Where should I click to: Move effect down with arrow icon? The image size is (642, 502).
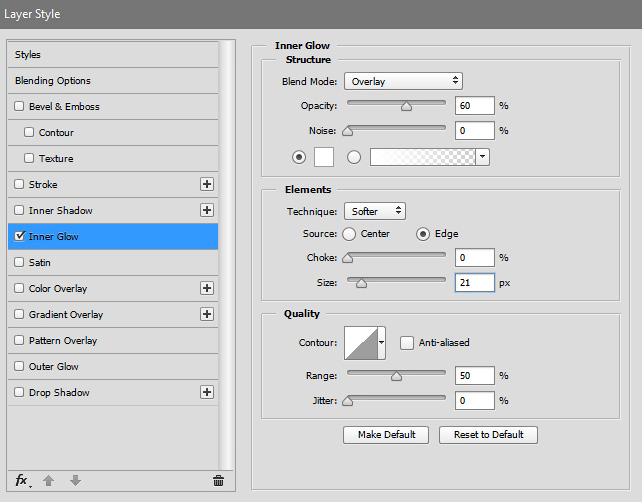pos(75,480)
